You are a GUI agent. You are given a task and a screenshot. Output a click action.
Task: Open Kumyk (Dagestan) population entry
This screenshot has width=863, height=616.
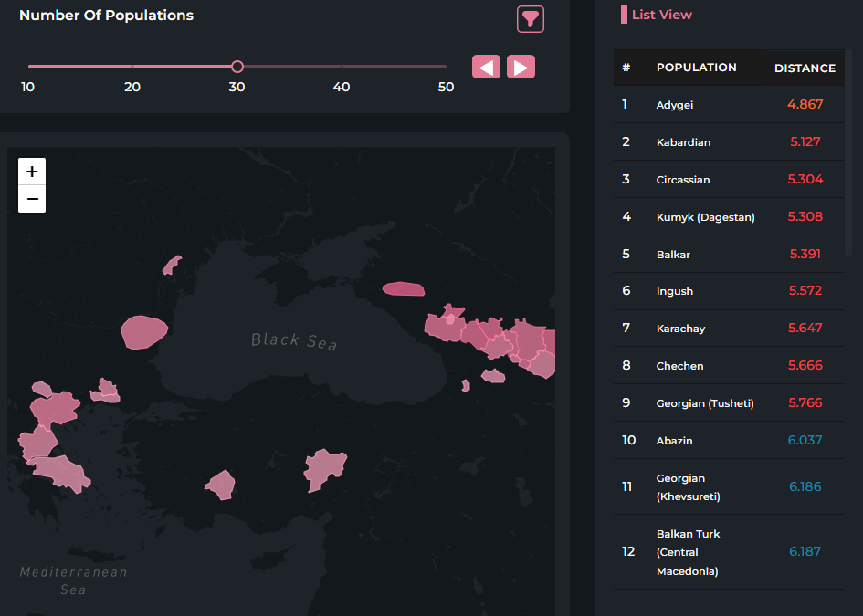point(705,217)
